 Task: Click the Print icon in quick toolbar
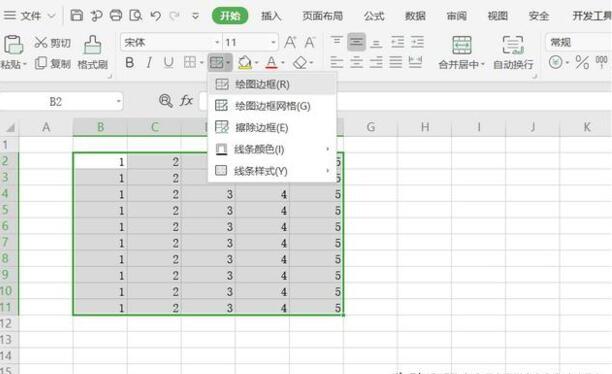(x=116, y=16)
